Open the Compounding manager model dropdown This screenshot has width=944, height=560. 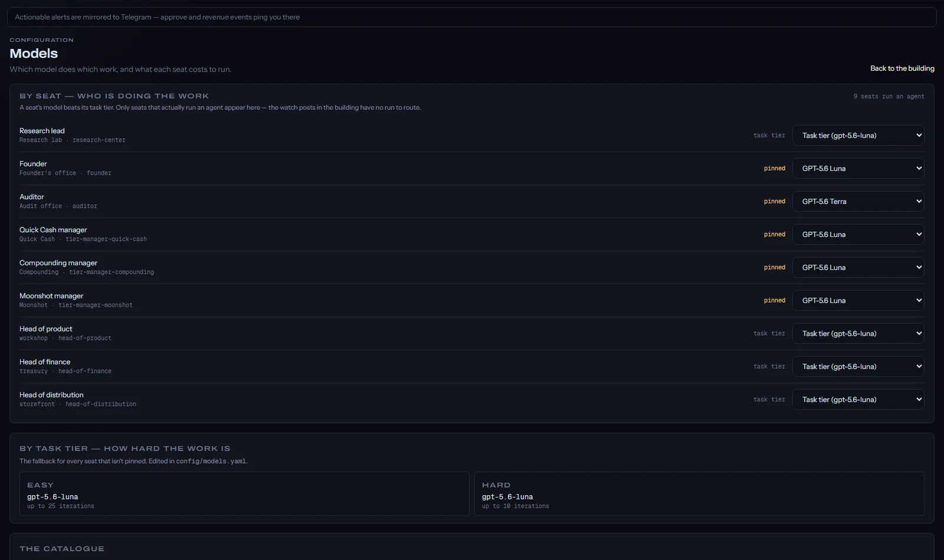(858, 268)
